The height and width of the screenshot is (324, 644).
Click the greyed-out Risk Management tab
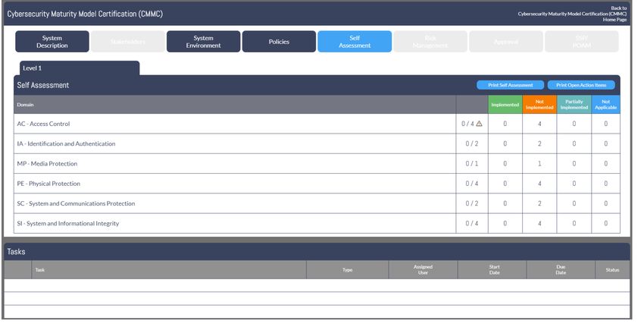(x=430, y=42)
